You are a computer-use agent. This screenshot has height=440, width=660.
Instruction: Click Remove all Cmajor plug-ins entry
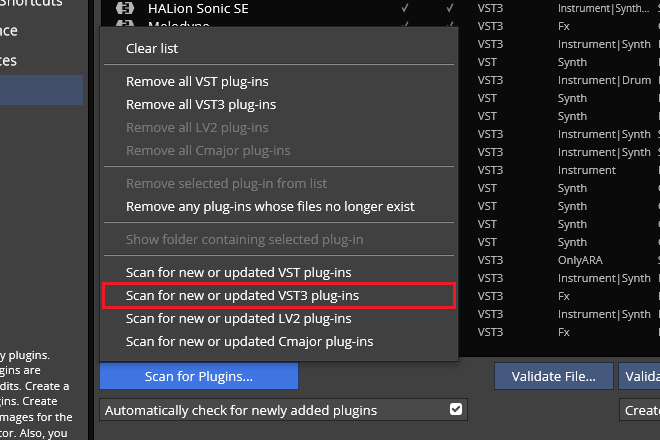[x=208, y=150]
